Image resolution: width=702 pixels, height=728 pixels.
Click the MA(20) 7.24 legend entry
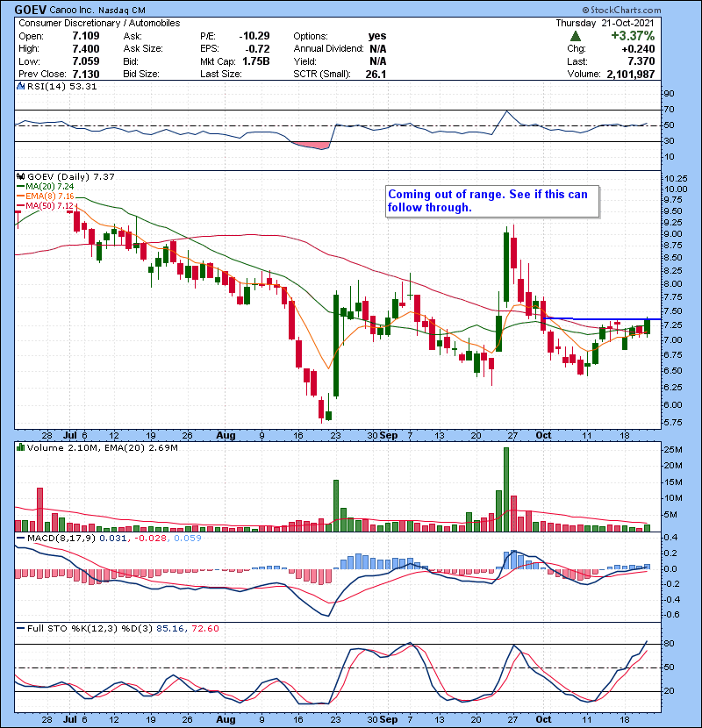tap(45, 187)
